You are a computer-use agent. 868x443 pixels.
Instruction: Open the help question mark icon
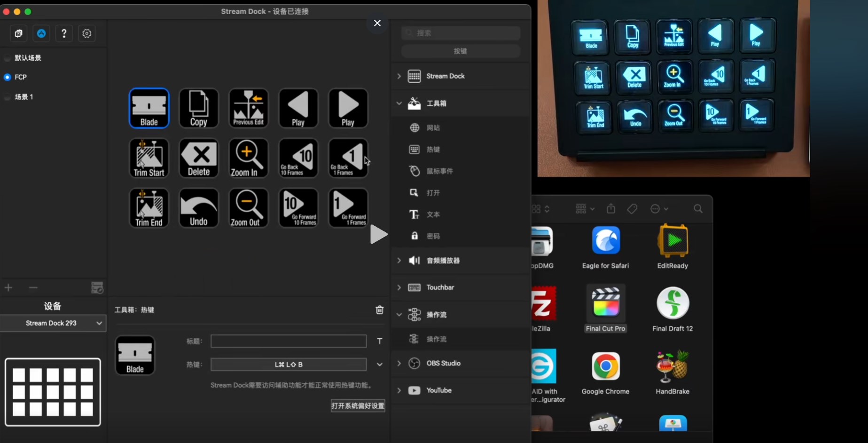pos(64,33)
